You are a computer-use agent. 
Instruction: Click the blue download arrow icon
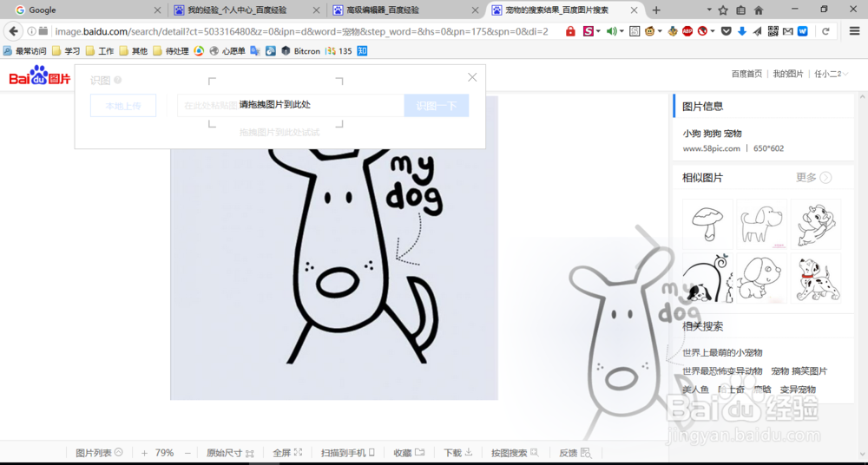point(742,31)
